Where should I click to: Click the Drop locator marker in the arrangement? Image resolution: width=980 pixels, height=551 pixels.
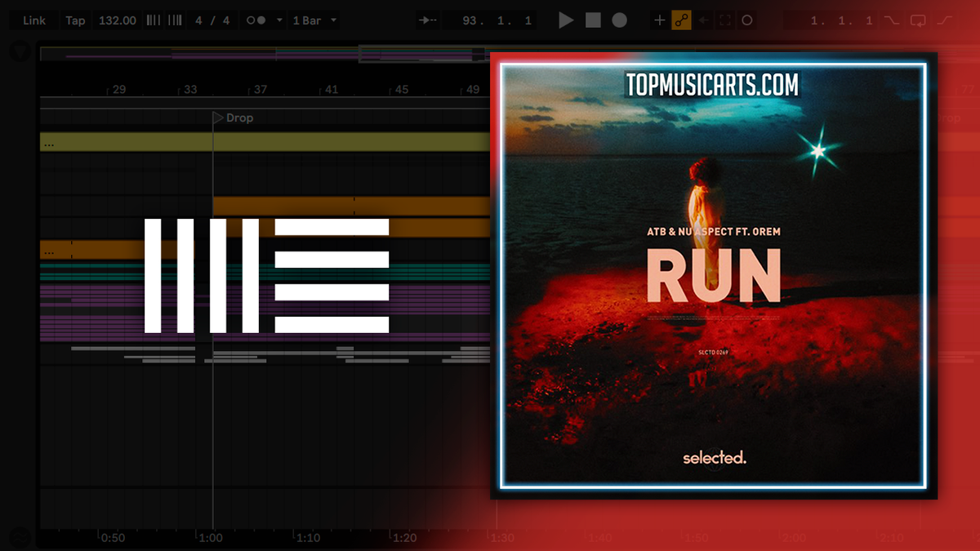point(218,118)
